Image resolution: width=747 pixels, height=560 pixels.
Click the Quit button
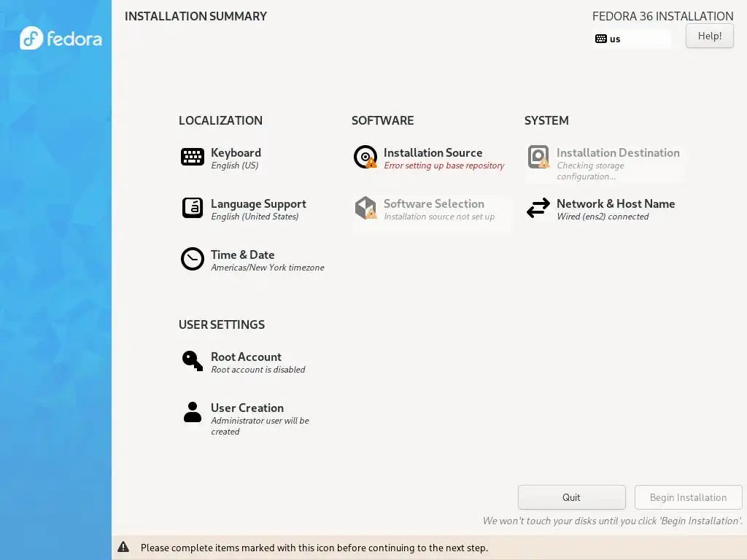[571, 497]
